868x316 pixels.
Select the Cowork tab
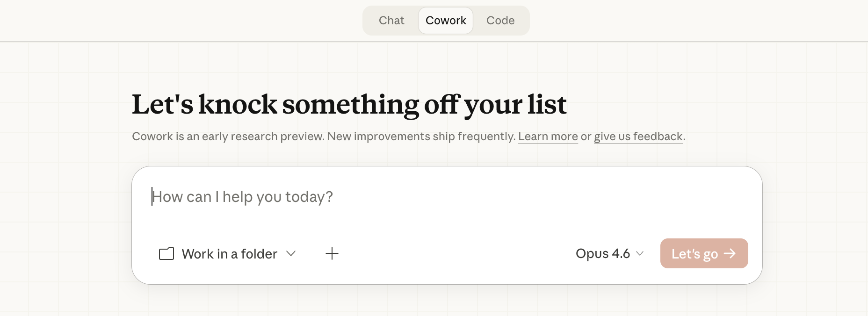[445, 21]
